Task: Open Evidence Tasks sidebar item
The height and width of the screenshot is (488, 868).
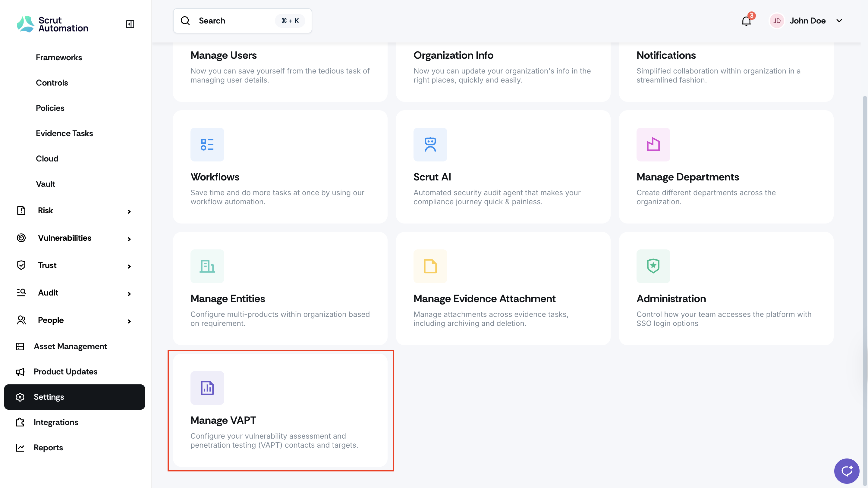Action: [x=64, y=133]
